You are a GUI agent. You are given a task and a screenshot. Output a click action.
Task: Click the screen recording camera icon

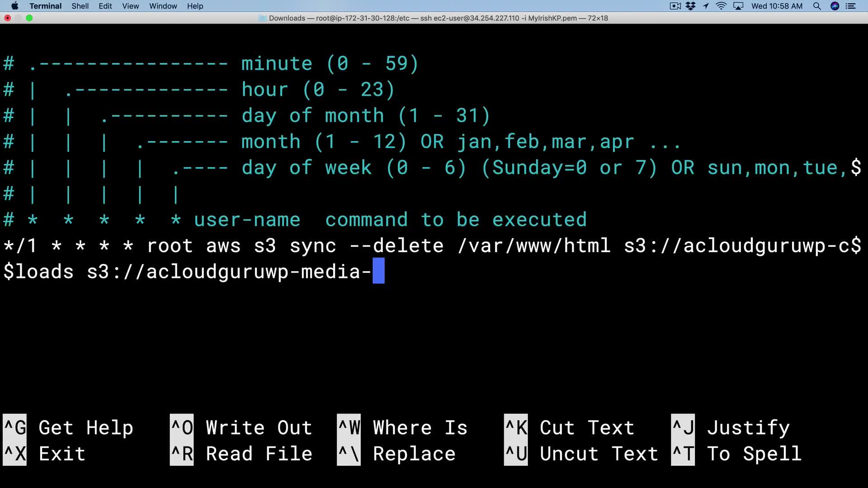pos(675,6)
